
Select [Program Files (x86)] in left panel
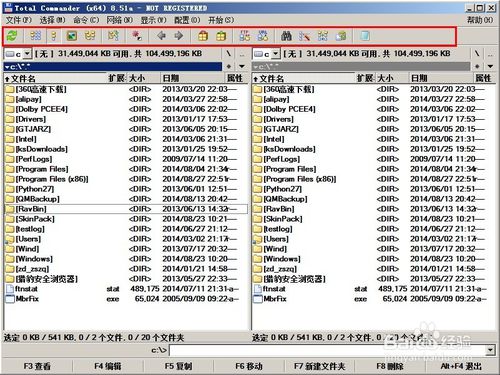(x=126, y=179)
